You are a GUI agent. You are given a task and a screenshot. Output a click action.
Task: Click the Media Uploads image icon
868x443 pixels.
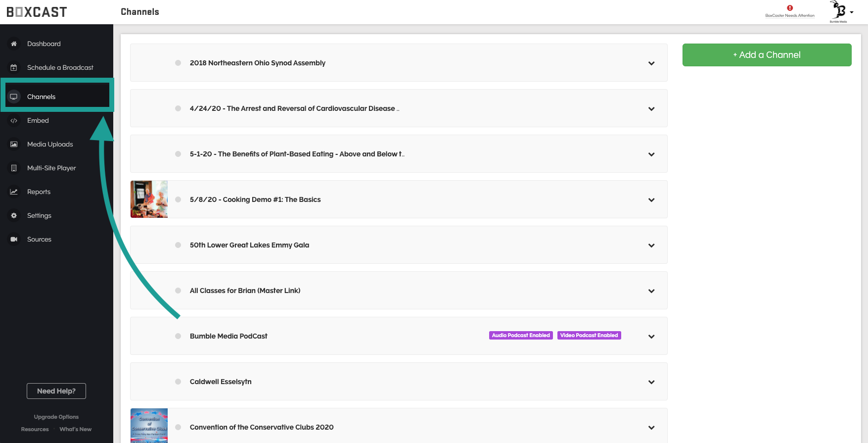click(14, 145)
